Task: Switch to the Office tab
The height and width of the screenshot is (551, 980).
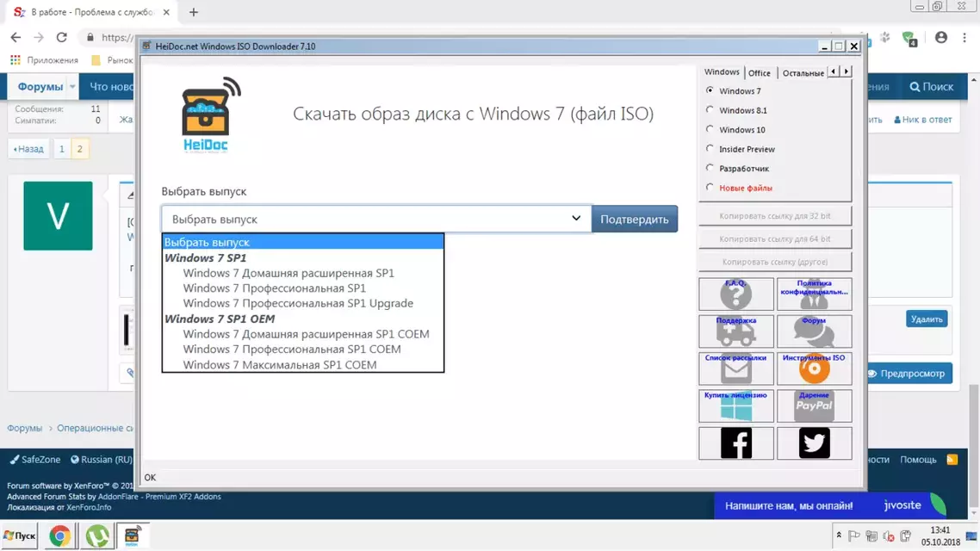Action: click(x=760, y=73)
